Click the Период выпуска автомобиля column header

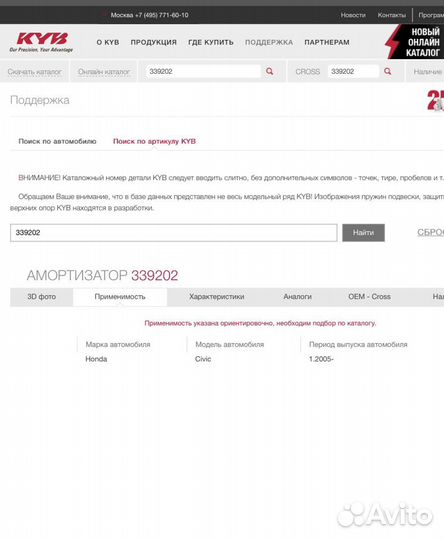click(x=358, y=344)
